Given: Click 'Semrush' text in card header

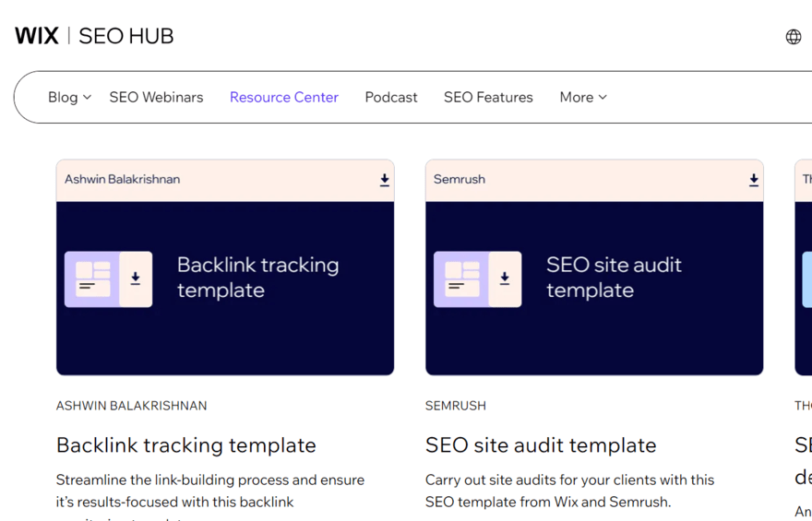Looking at the screenshot, I should click(x=460, y=180).
